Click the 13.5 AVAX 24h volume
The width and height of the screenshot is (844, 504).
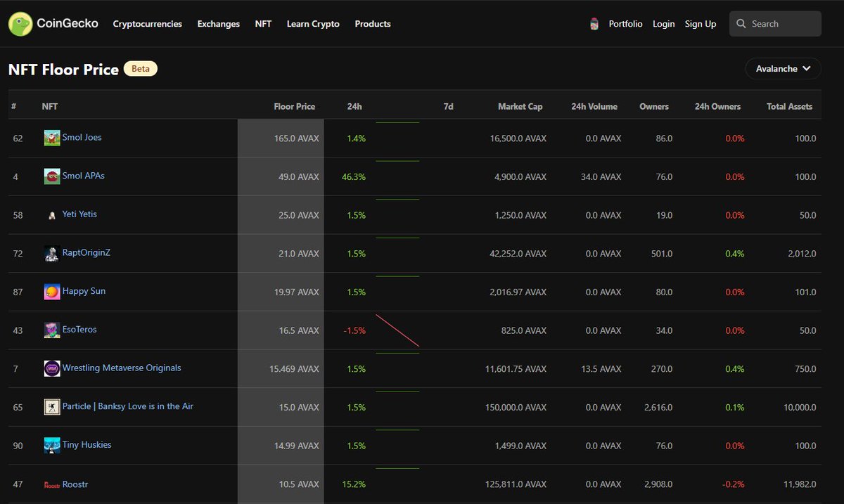pyautogui.click(x=601, y=369)
